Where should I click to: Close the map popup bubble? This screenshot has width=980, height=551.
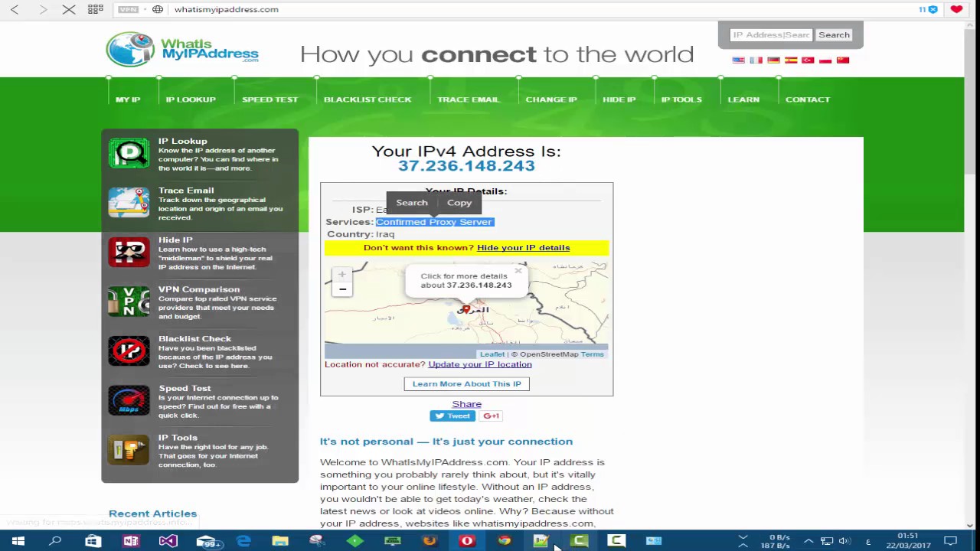point(518,271)
